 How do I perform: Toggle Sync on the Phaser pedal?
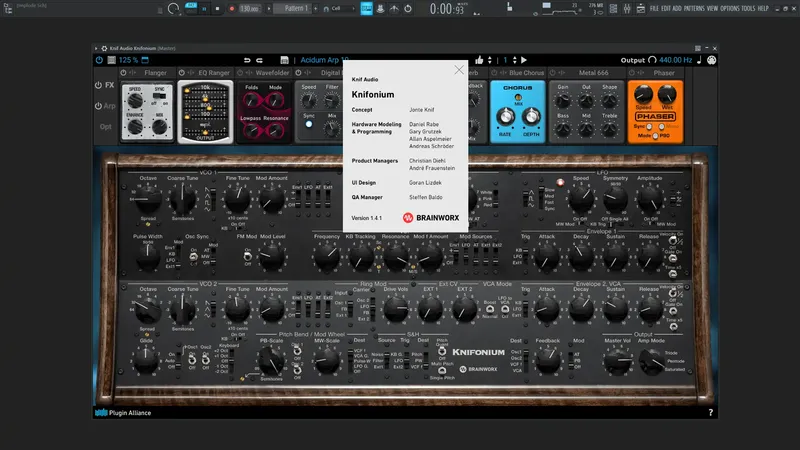pos(649,127)
